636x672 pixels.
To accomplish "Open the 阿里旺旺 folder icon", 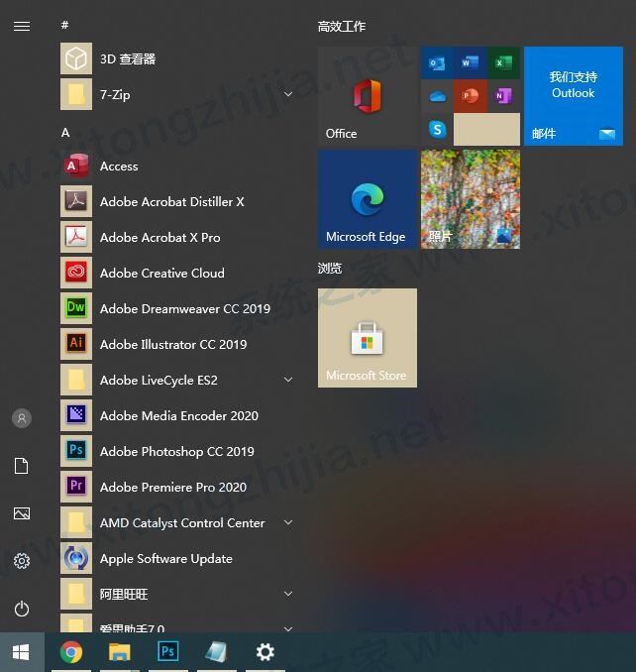I will (x=76, y=594).
